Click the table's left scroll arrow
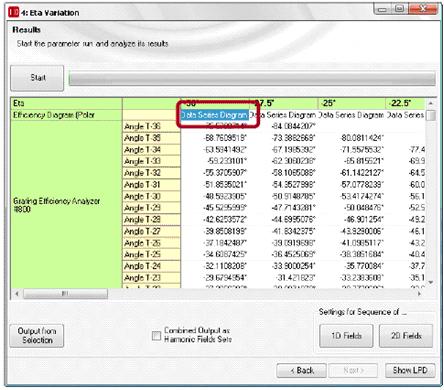This screenshot has height=390, width=444. click(17, 294)
